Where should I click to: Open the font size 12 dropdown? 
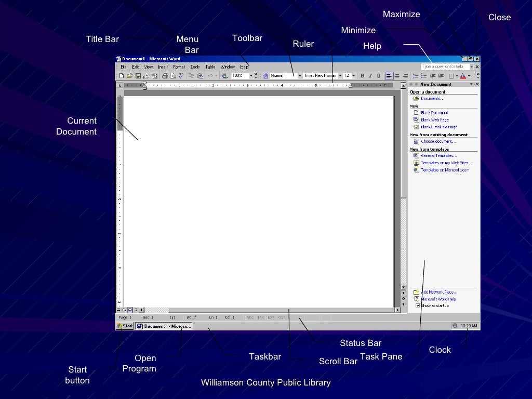353,76
